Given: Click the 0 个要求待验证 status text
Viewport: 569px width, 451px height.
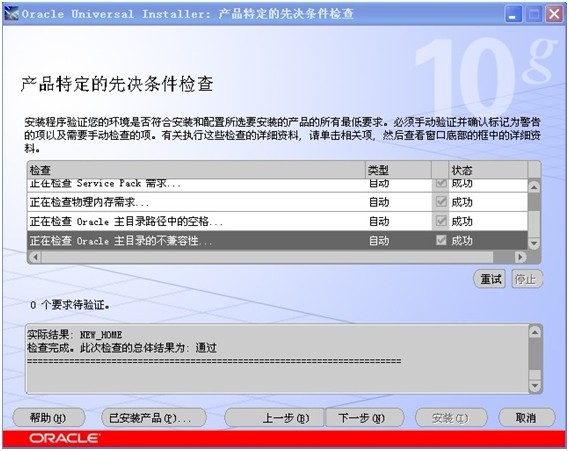Looking at the screenshot, I should [70, 305].
